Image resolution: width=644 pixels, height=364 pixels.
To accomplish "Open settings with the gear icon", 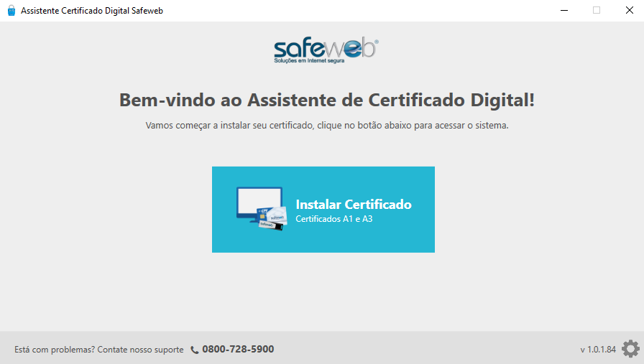I will pos(630,349).
